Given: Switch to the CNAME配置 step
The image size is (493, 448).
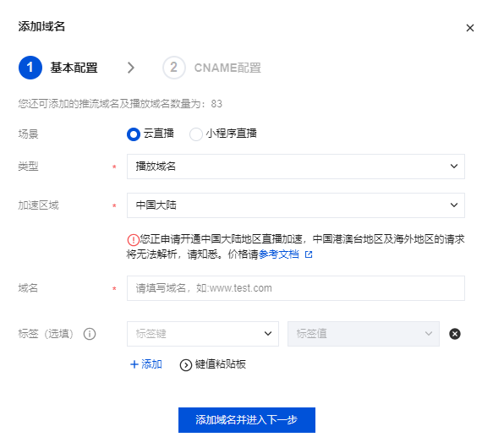Looking at the screenshot, I should click(227, 68).
